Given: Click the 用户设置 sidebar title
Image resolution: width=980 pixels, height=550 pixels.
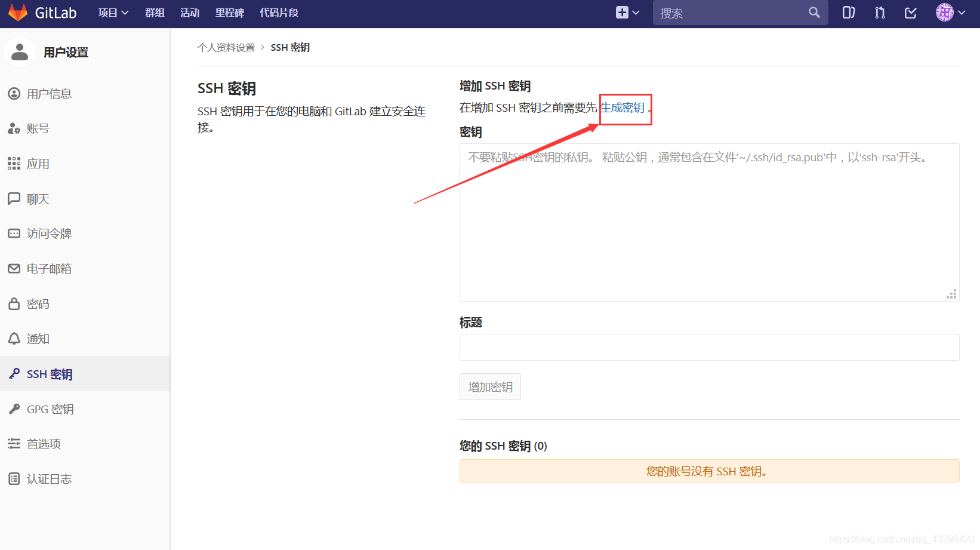Looking at the screenshot, I should pos(66,53).
